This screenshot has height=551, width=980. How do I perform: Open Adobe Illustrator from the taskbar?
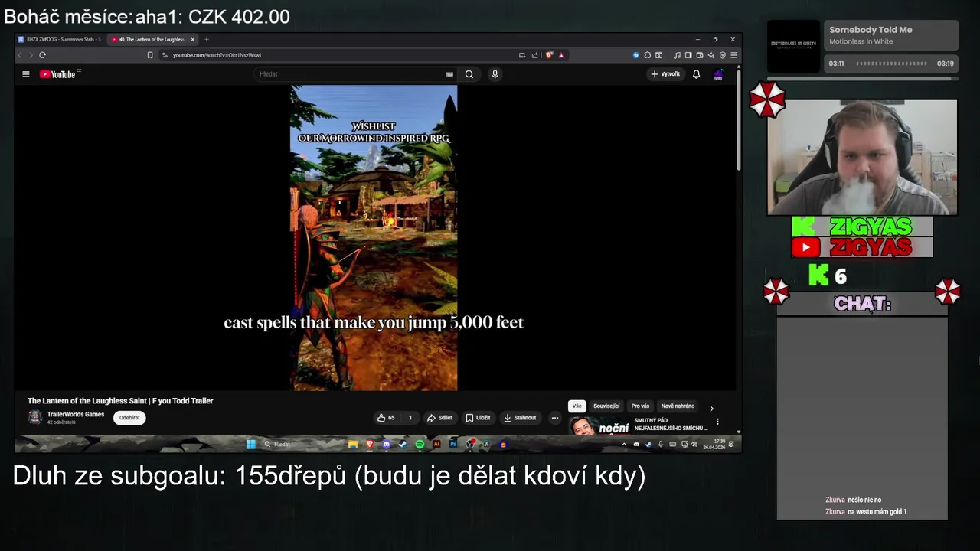[436, 444]
